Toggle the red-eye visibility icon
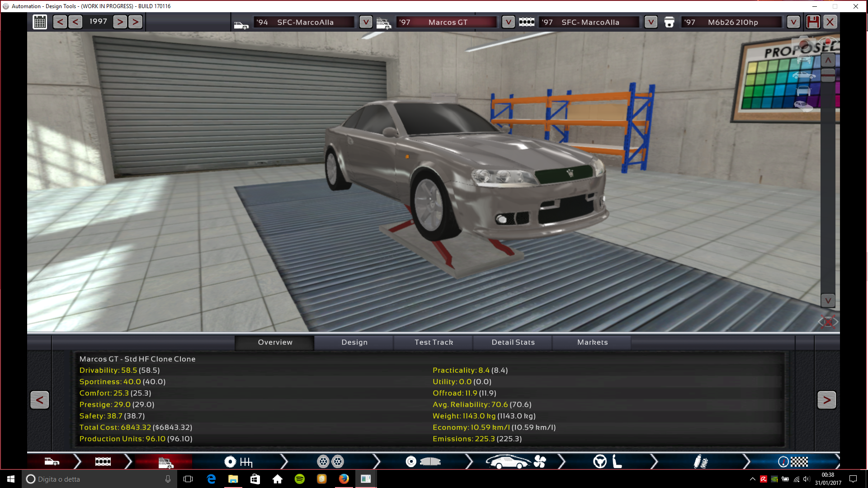868x488 pixels. 828,42
